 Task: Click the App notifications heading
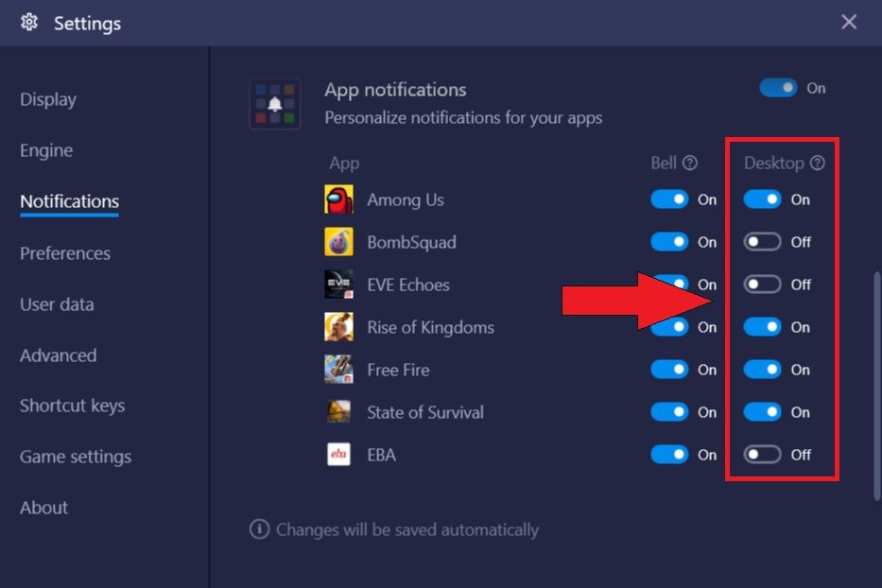395,90
